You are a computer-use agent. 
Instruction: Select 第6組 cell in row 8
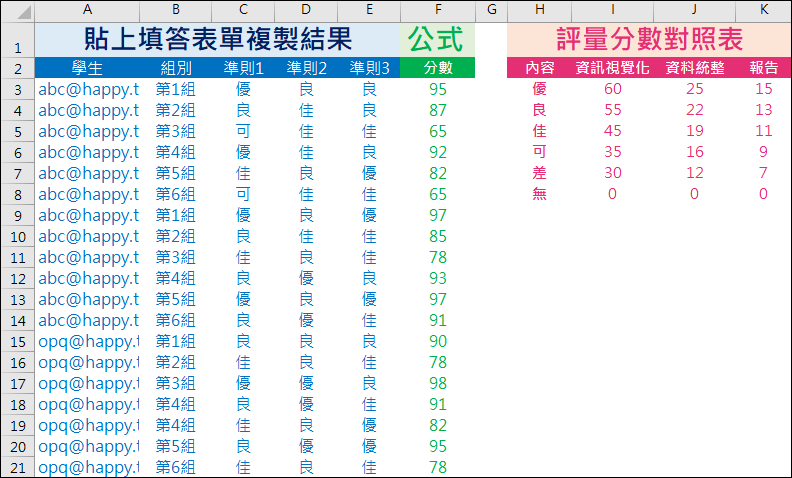click(176, 194)
